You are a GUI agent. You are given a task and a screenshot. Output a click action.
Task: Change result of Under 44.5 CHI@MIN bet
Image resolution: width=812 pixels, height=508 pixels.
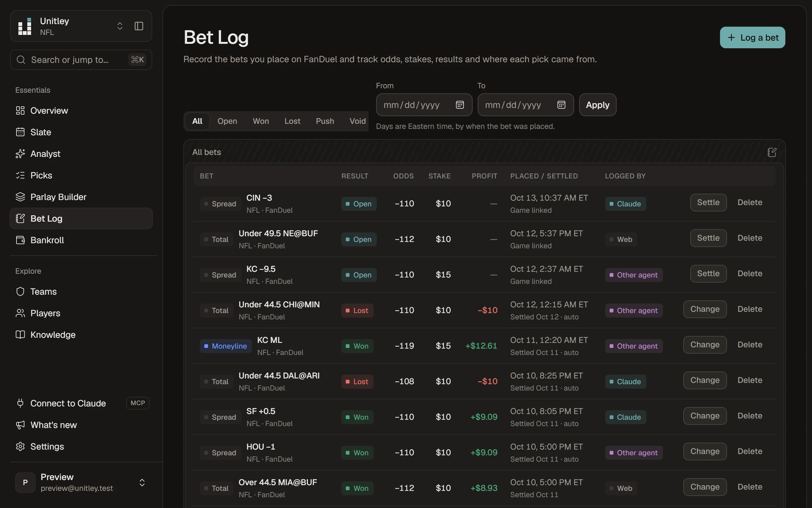point(705,309)
